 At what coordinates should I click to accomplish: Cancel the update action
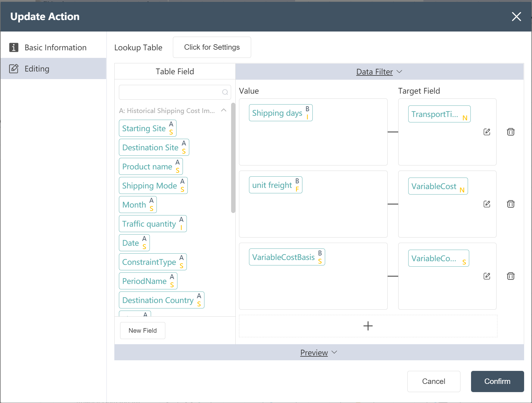(x=434, y=381)
